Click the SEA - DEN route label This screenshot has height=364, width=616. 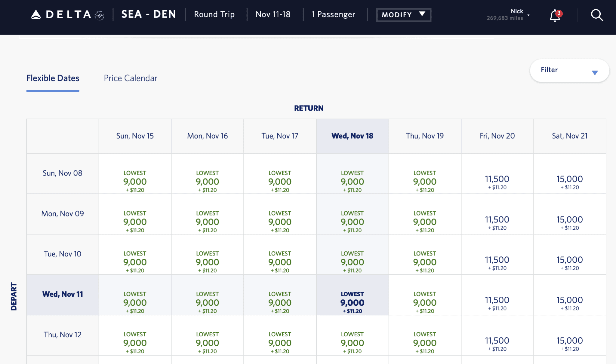[x=149, y=14]
